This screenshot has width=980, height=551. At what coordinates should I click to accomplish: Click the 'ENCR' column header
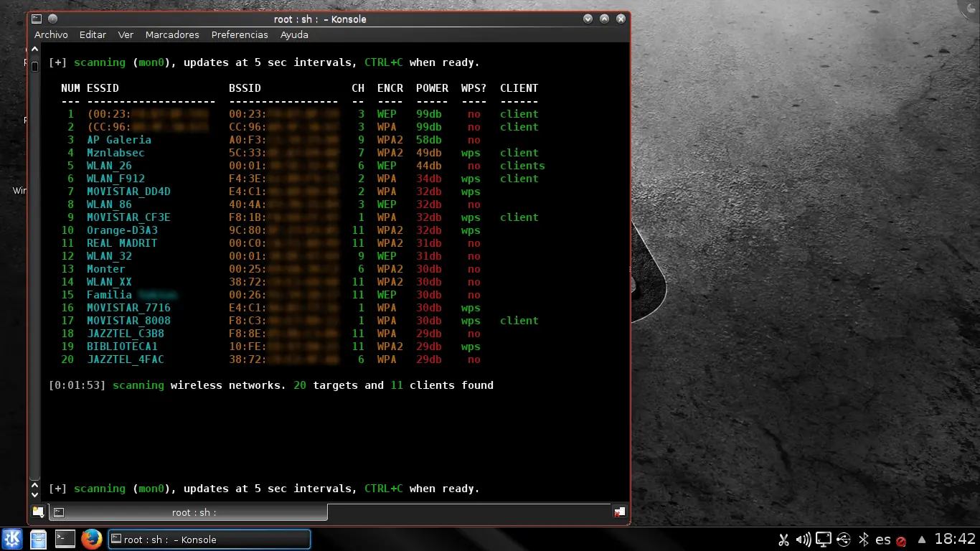coord(390,88)
